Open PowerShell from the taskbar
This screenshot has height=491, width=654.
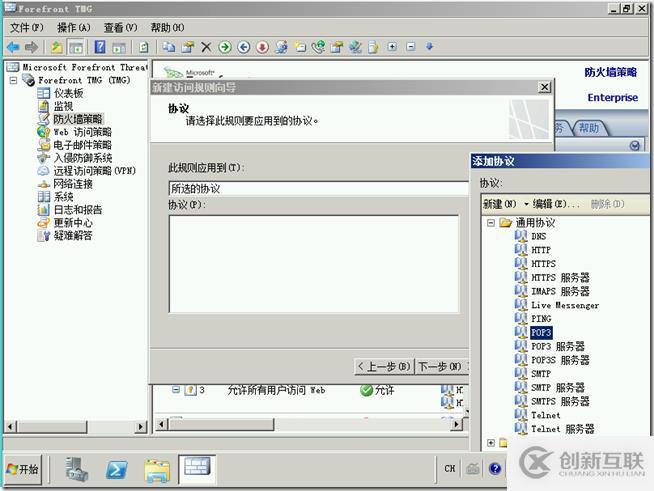pyautogui.click(x=116, y=470)
